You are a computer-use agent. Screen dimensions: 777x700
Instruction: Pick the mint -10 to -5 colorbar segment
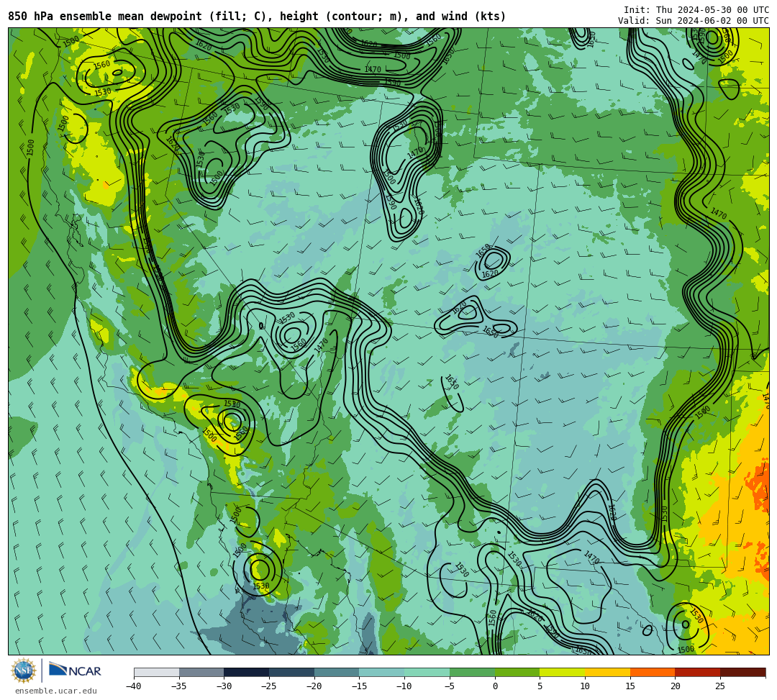click(x=427, y=672)
